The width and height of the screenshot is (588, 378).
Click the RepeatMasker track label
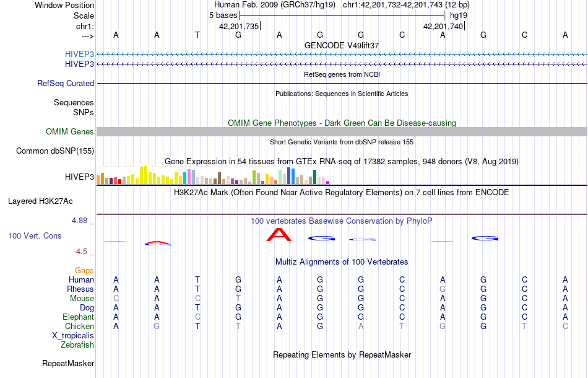pyautogui.click(x=68, y=363)
